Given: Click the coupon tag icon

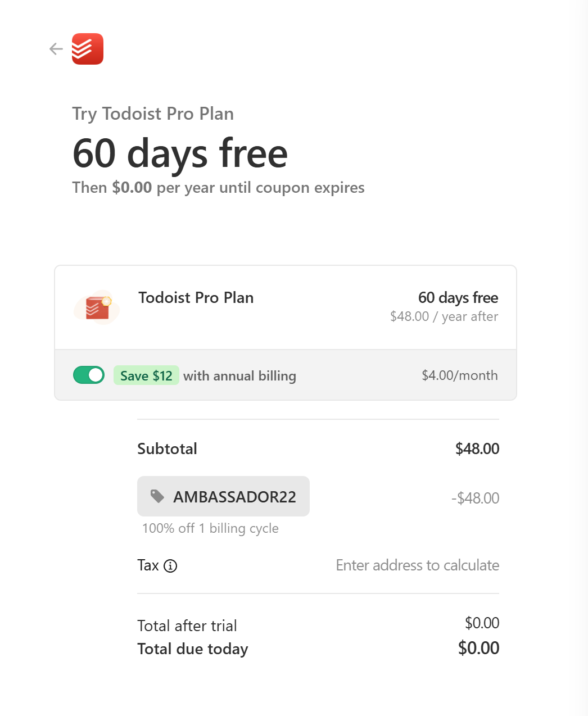Looking at the screenshot, I should click(157, 496).
